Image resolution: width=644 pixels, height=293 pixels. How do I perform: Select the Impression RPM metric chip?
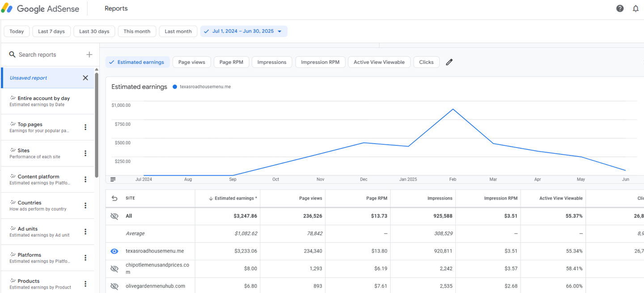[320, 62]
